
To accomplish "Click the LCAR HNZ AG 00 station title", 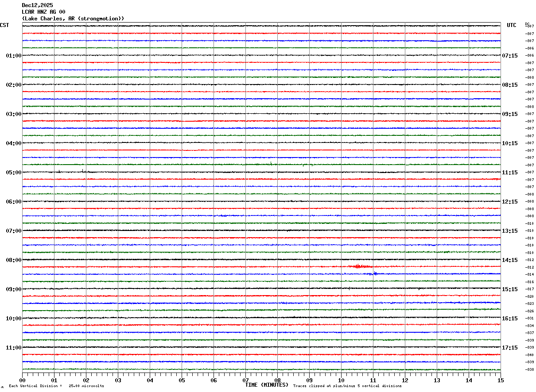I will (x=43, y=12).
